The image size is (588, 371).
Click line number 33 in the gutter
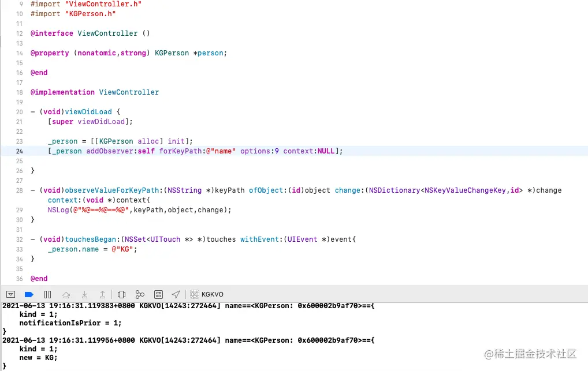[20, 249]
